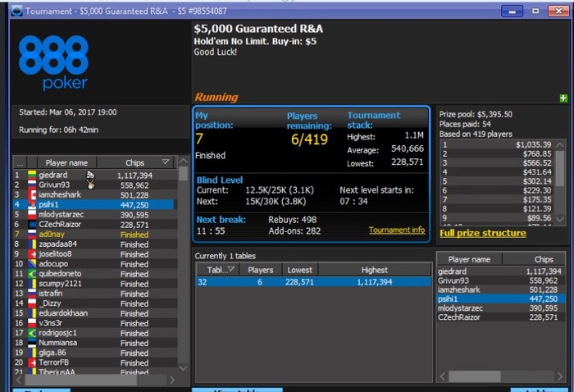Select player eduardokhaan row
The height and width of the screenshot is (392, 574).
point(93,313)
